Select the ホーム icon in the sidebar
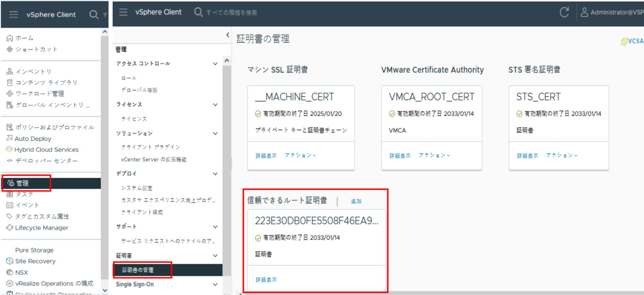 pos(9,38)
